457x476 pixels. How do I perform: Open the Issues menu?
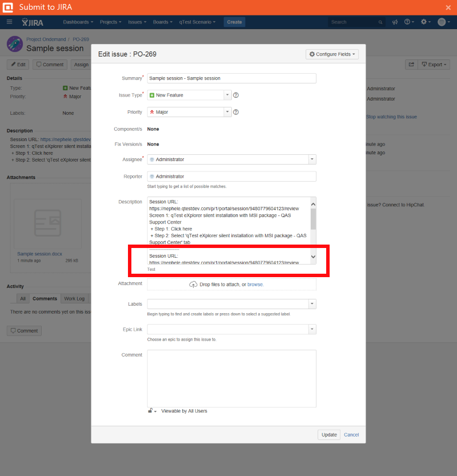point(137,22)
